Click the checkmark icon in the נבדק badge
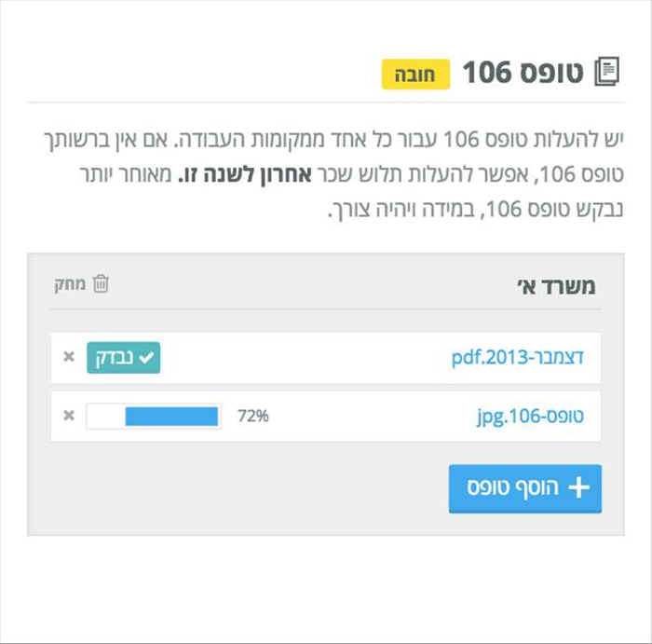652x644 pixels. [146, 357]
